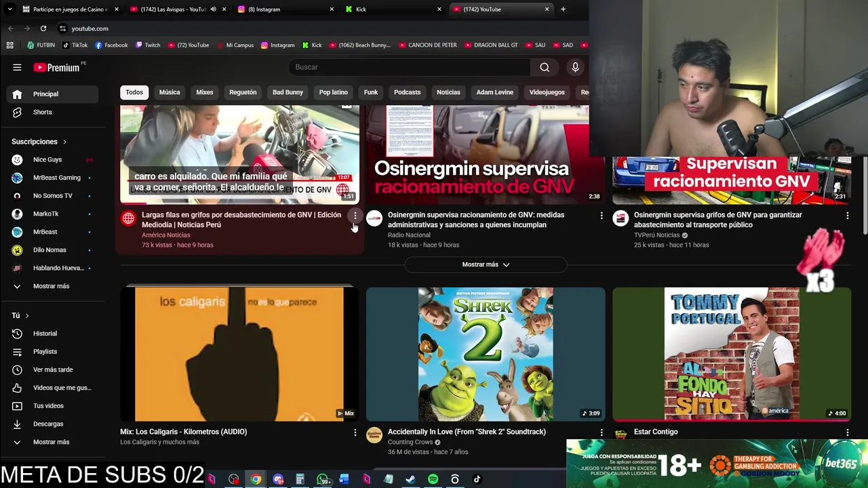Open América Noticias channel link
This screenshot has width=868, height=488.
(165, 235)
